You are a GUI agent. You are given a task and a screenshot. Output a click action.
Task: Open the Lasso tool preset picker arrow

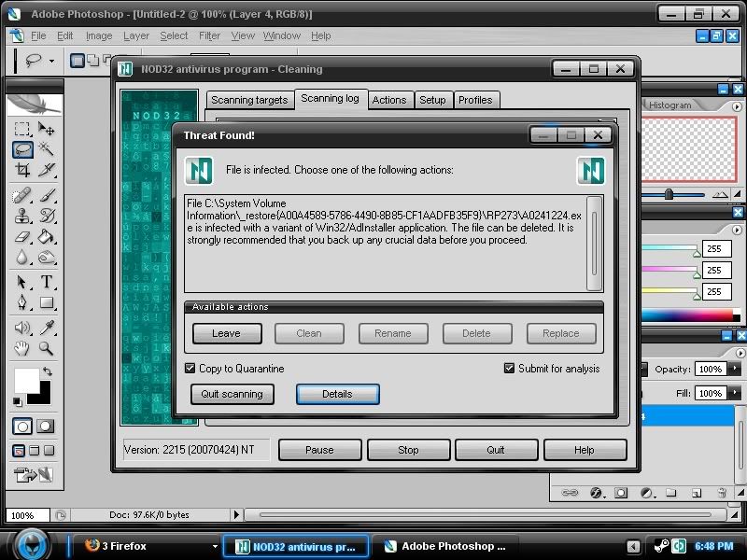point(51,61)
